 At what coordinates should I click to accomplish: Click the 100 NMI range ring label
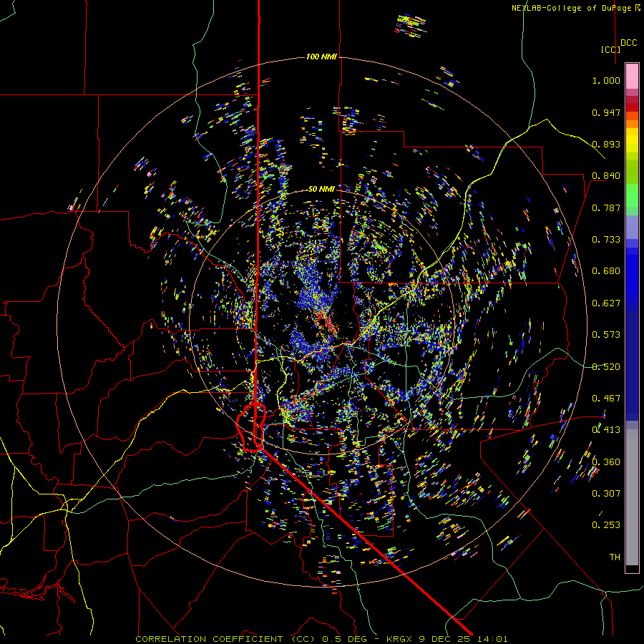tap(321, 57)
